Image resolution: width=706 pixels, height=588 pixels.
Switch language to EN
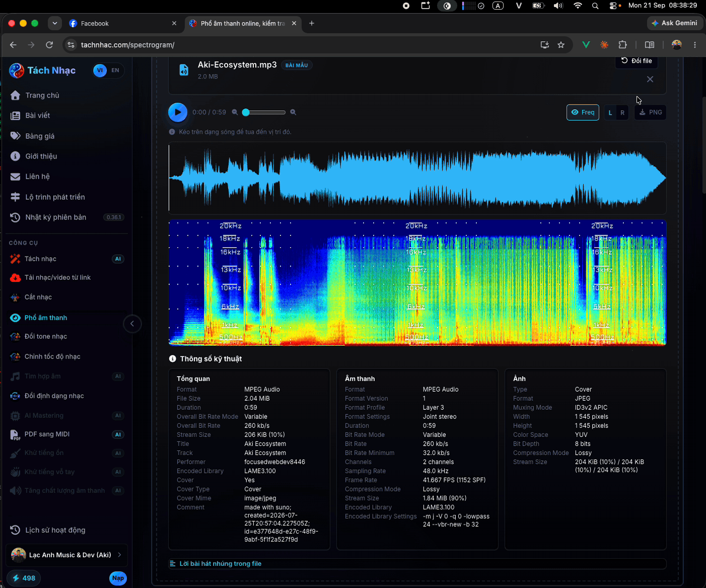click(115, 70)
